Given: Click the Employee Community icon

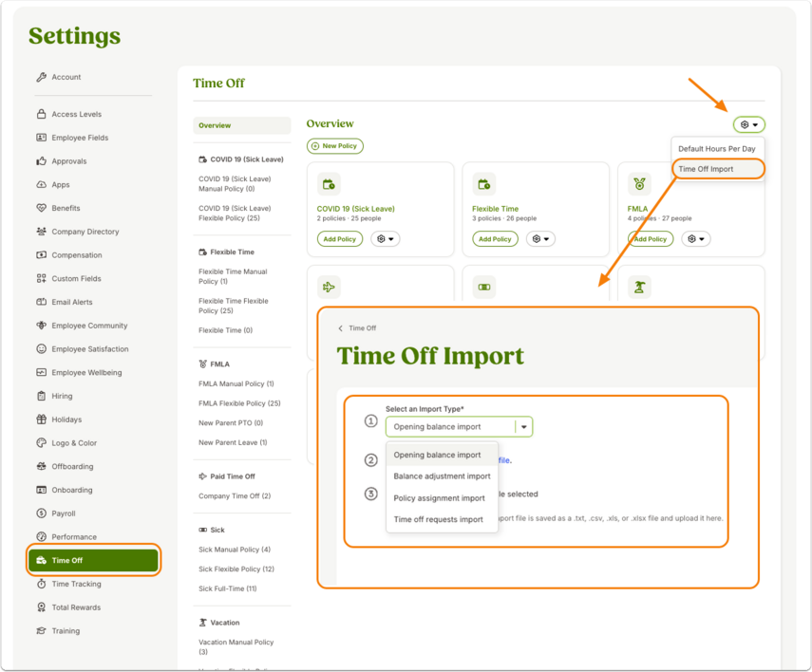Looking at the screenshot, I should pyautogui.click(x=42, y=326).
